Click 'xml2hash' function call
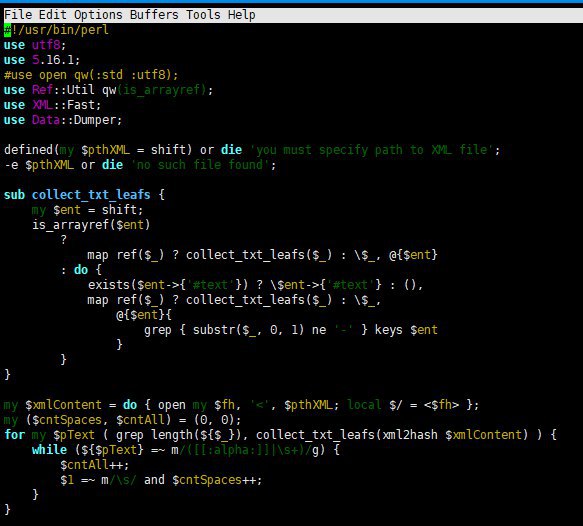 click(x=409, y=435)
